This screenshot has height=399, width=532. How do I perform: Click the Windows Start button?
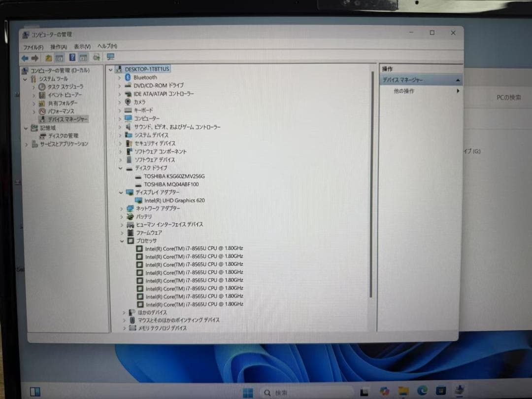(x=248, y=393)
